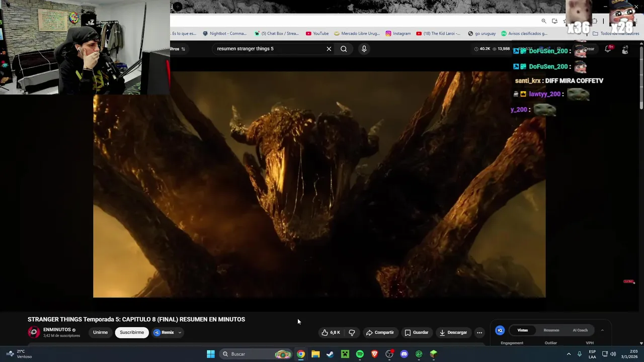Click the Unirme button
Image resolution: width=644 pixels, height=362 pixels.
coord(100,332)
